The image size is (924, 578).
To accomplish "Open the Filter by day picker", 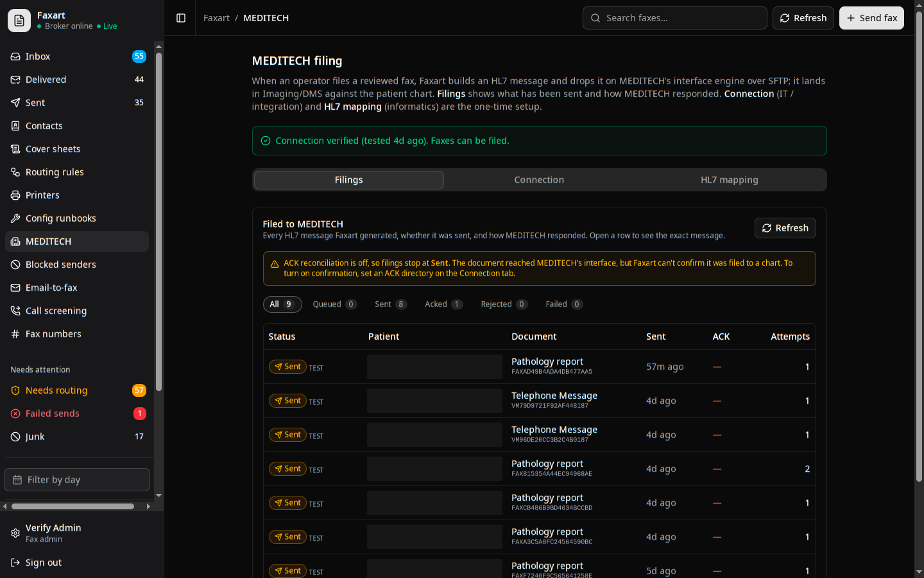I will coord(77,480).
